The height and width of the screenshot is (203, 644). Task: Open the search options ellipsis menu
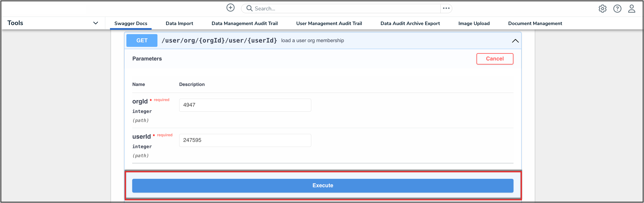[x=446, y=8]
